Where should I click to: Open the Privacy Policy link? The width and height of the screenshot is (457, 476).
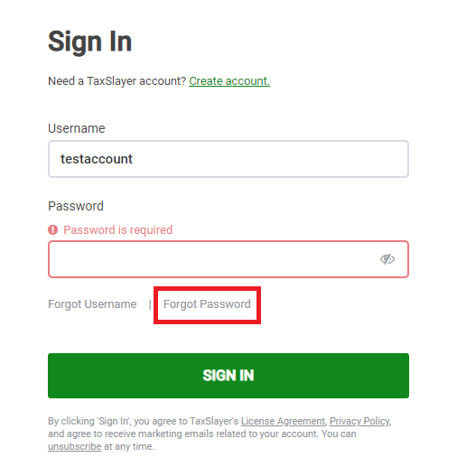coord(359,421)
